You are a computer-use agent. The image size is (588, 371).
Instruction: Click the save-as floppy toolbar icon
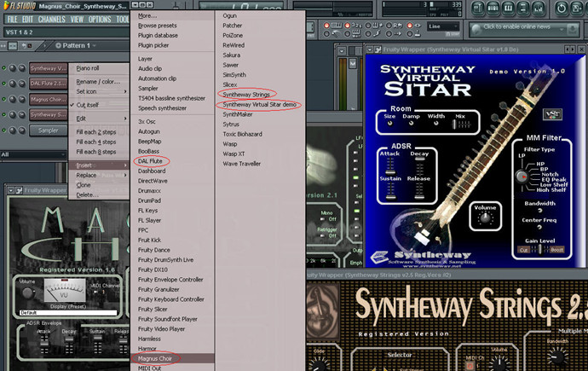(577, 9)
